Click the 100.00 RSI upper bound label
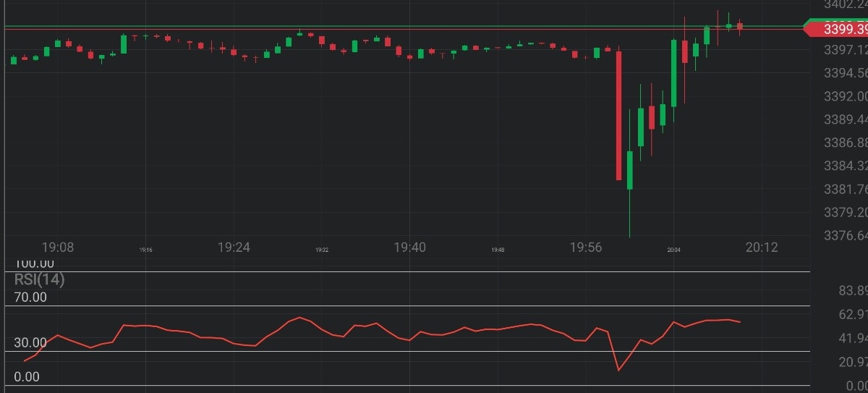 click(x=34, y=264)
